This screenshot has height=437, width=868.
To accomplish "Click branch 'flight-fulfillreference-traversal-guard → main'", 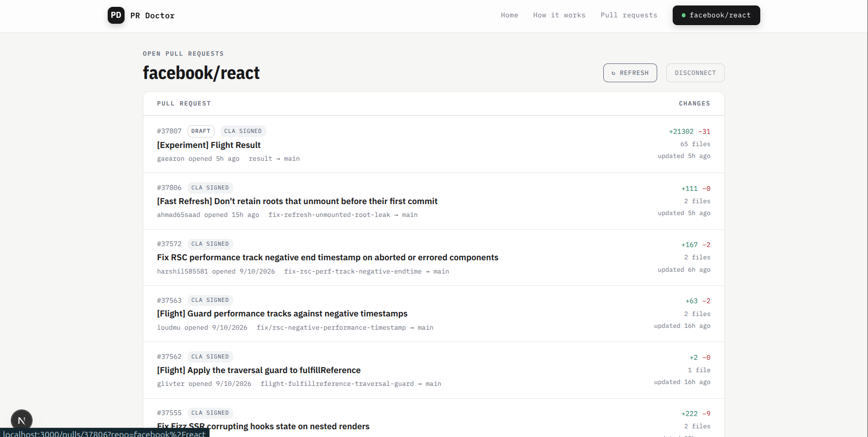I will [351, 384].
